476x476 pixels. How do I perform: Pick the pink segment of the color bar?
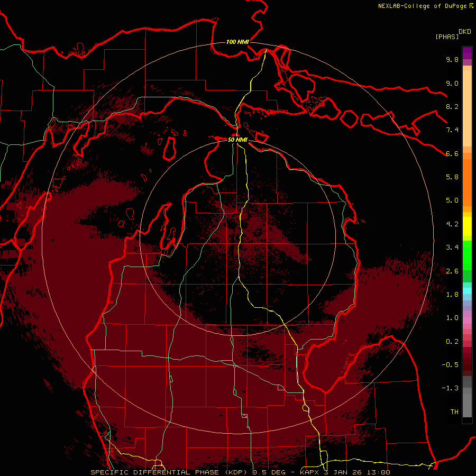(467, 321)
